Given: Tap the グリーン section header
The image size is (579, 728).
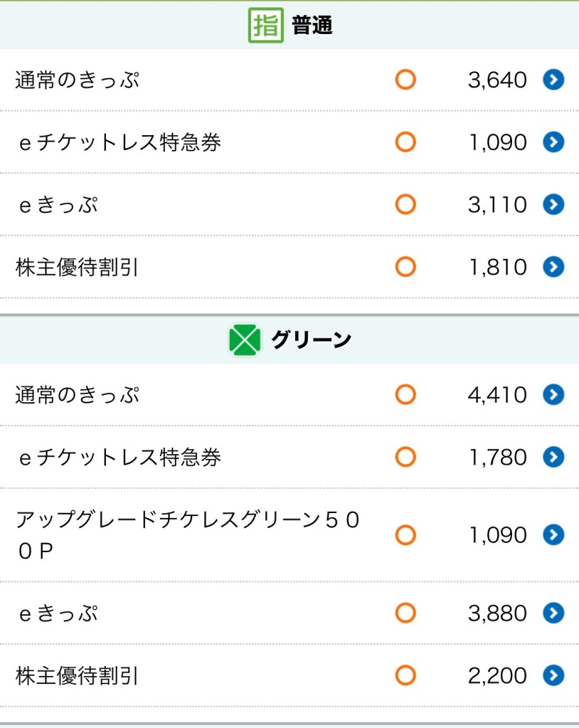Looking at the screenshot, I should pyautogui.click(x=311, y=340).
